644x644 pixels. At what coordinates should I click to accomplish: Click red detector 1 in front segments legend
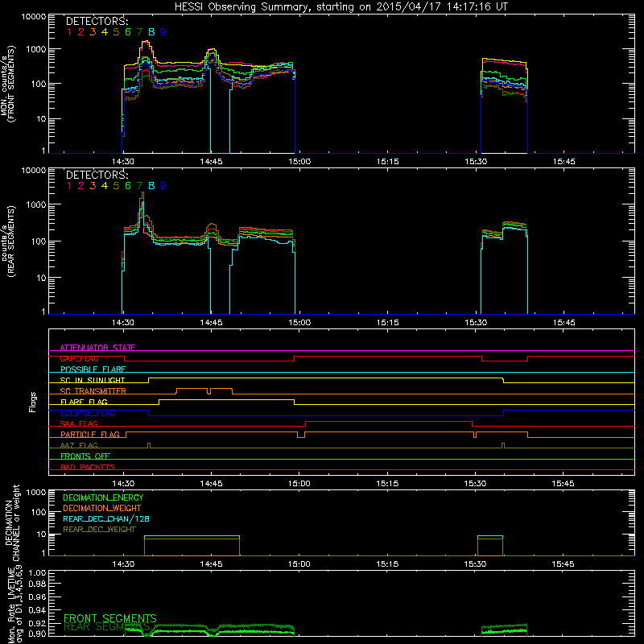[x=69, y=31]
